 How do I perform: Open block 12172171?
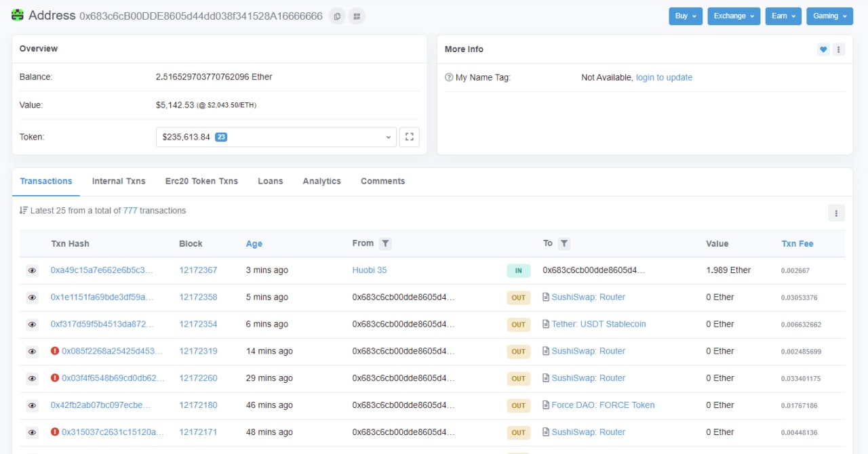198,432
